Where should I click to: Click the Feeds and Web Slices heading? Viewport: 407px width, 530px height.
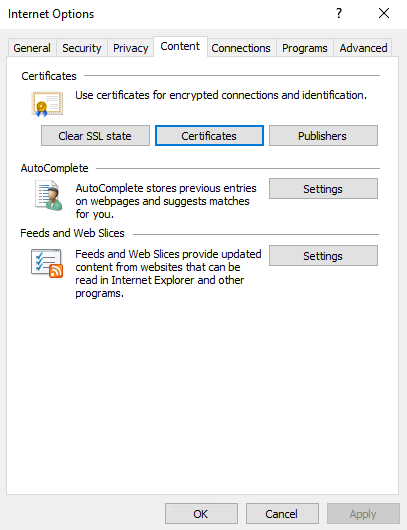(72, 233)
